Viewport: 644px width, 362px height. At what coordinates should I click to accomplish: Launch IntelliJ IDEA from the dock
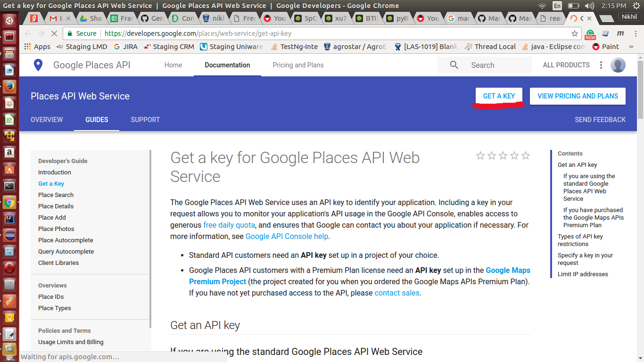[9, 219]
